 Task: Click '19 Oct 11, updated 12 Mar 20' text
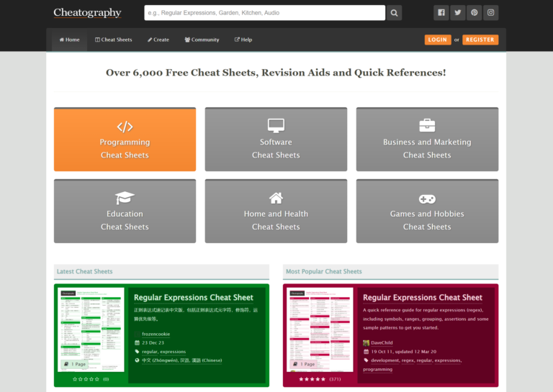(x=404, y=352)
